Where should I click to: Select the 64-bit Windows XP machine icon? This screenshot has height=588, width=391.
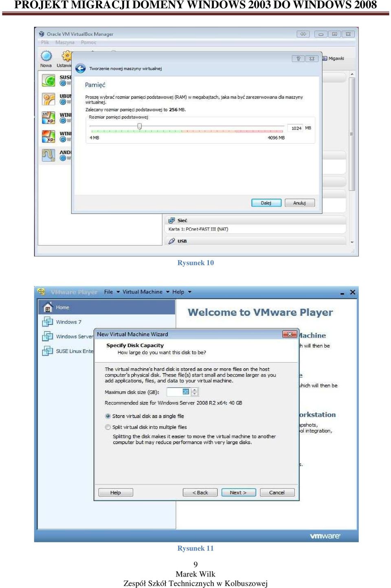(48, 117)
